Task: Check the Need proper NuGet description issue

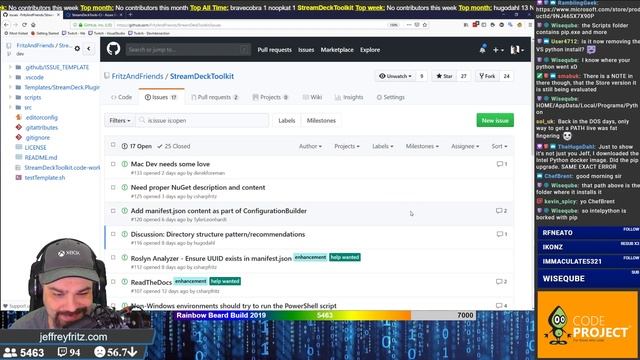Action: click(x=113, y=187)
